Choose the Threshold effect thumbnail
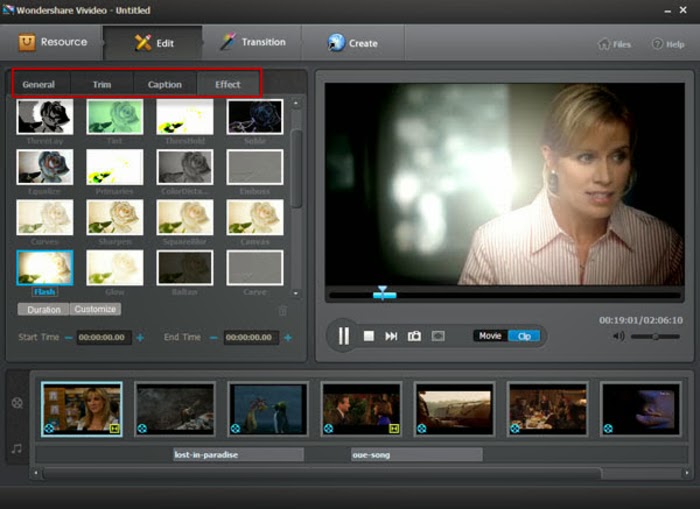The width and height of the screenshot is (700, 509). (185, 117)
